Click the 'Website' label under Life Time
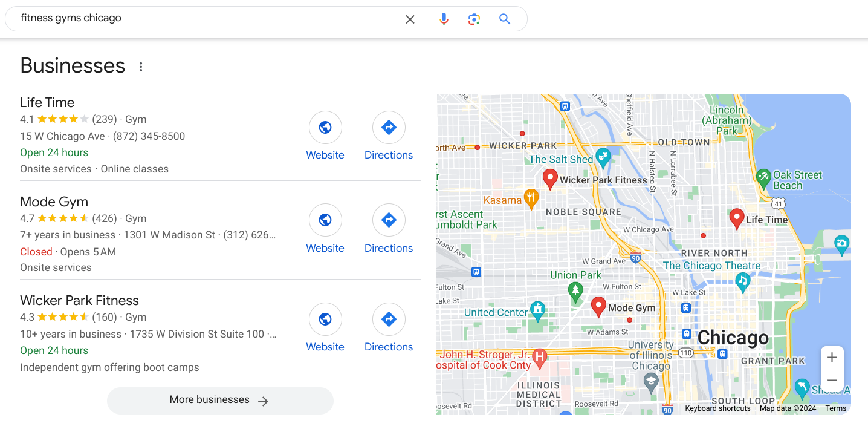The image size is (868, 426). click(x=325, y=155)
